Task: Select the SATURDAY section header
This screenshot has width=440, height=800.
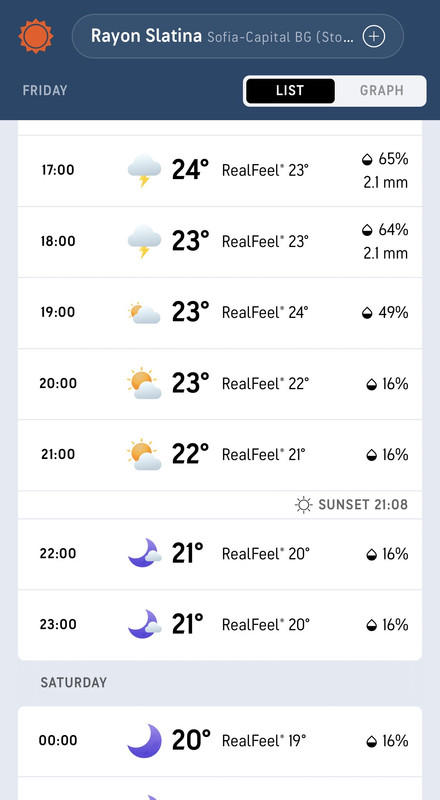Action: click(74, 683)
